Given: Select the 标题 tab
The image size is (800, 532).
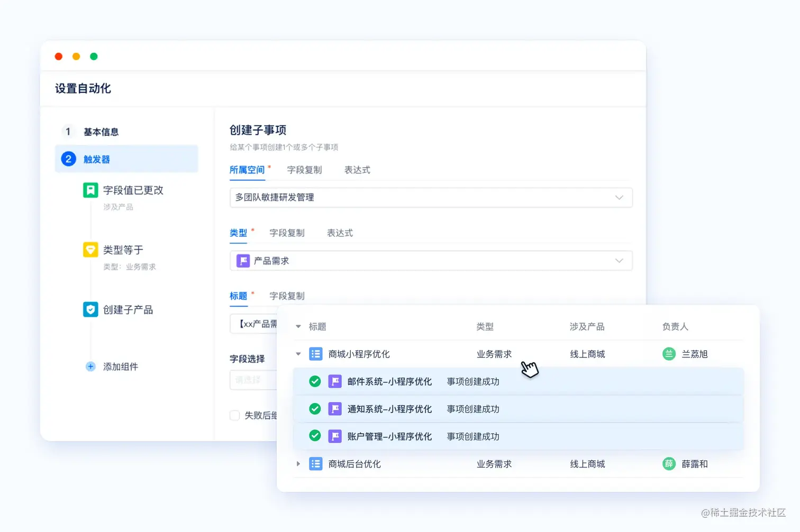Looking at the screenshot, I should point(238,296).
